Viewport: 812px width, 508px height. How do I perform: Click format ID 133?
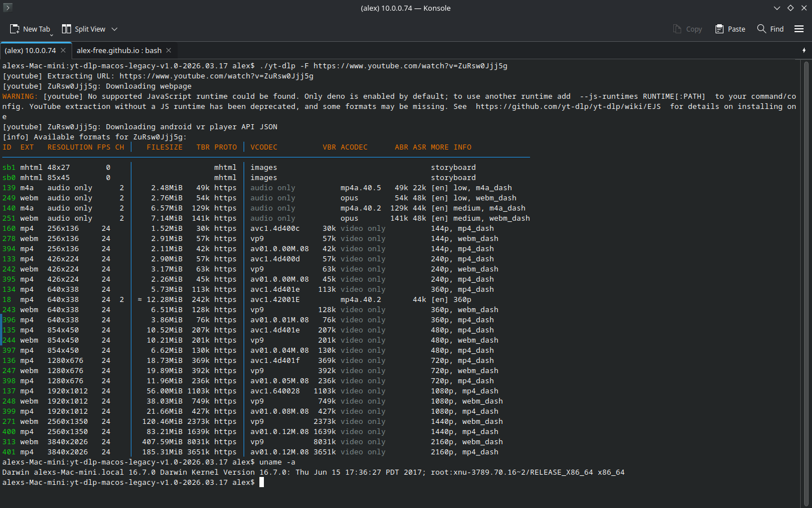click(9, 259)
